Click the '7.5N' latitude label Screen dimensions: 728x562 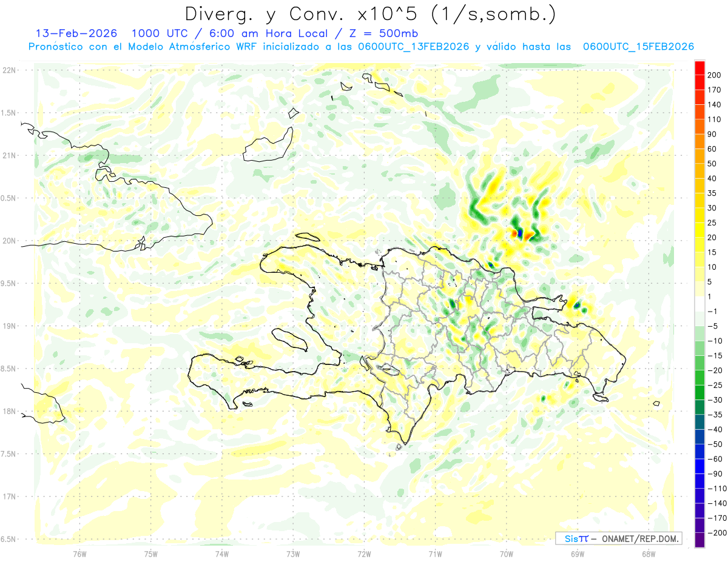[x=9, y=454]
